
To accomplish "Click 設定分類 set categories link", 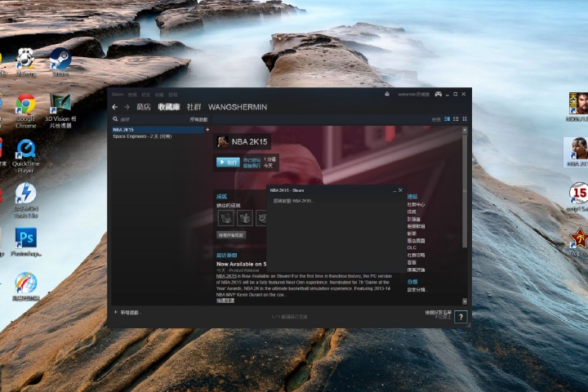I will [x=417, y=290].
